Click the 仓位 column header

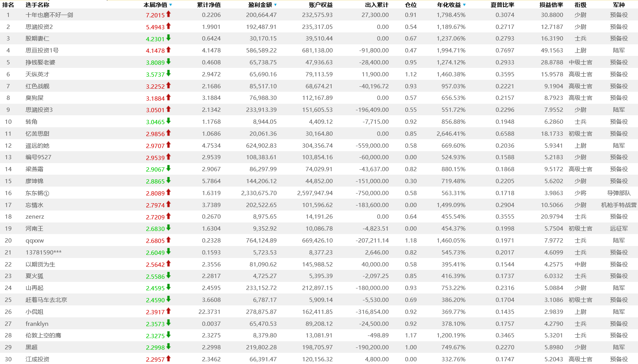411,5
